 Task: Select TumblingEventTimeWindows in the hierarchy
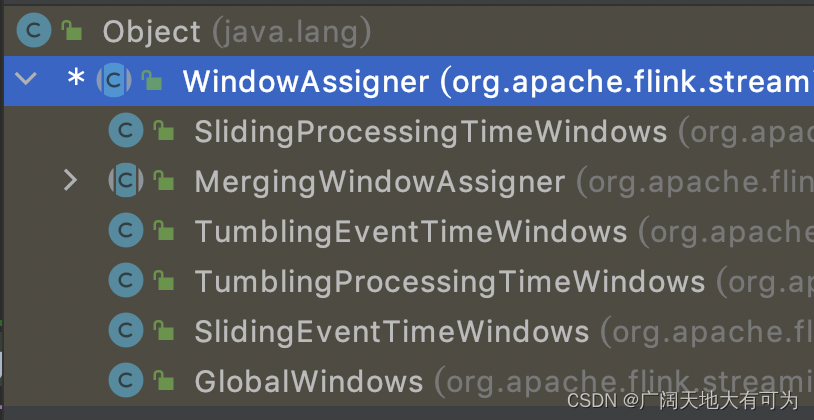pyautogui.click(x=410, y=231)
